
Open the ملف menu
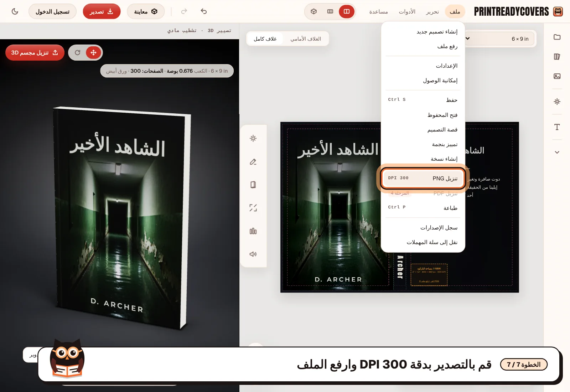point(455,11)
